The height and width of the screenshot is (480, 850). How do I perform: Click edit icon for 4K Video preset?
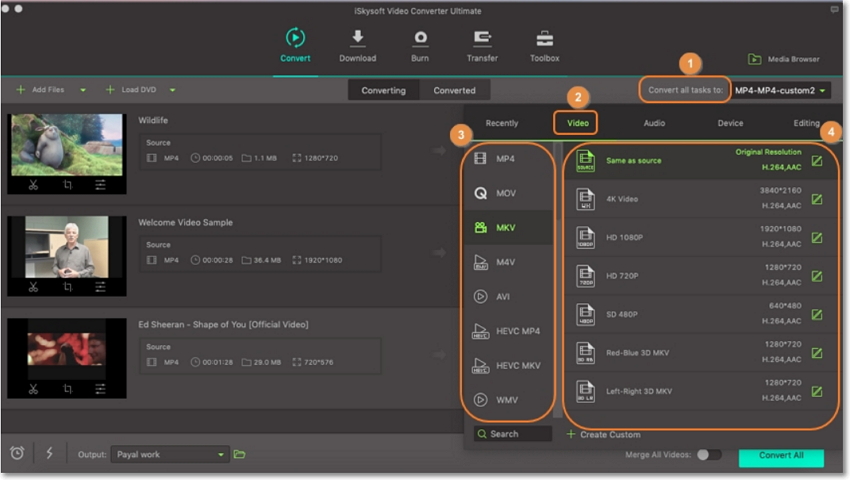817,199
